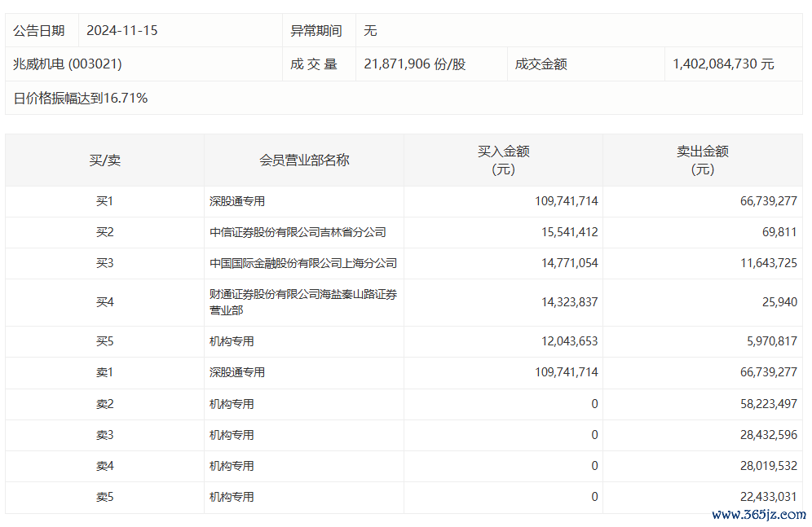Click the 0 buy amount in 卖5 row
The image size is (812, 527).
[x=594, y=497]
